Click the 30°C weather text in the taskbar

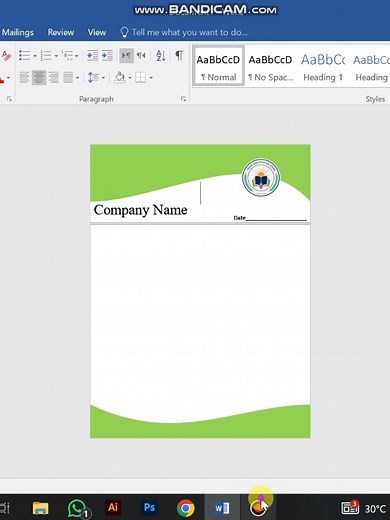(376, 509)
